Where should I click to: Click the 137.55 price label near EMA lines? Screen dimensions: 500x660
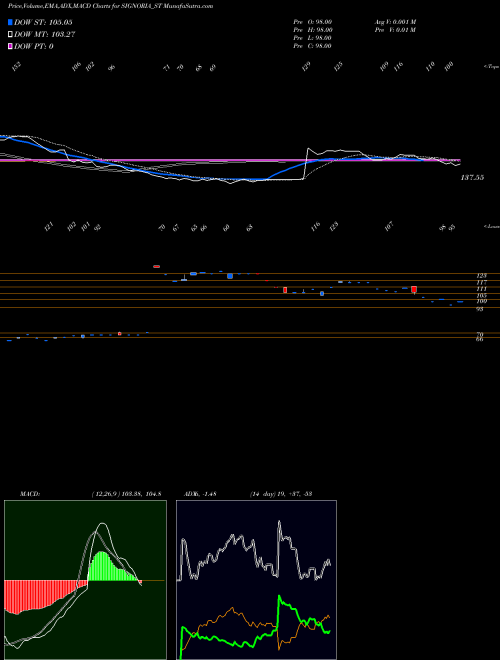coord(472,178)
